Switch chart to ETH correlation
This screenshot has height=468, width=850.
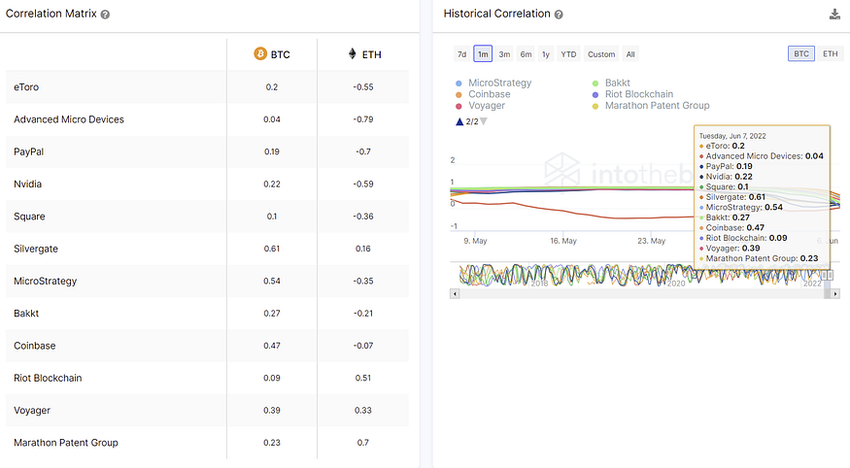(x=830, y=54)
